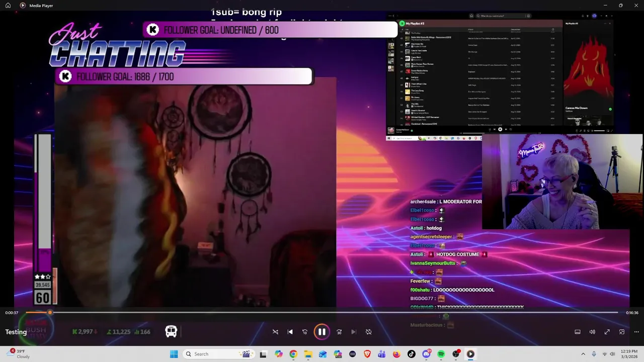Click elapsed time 0:00:37

(12, 313)
